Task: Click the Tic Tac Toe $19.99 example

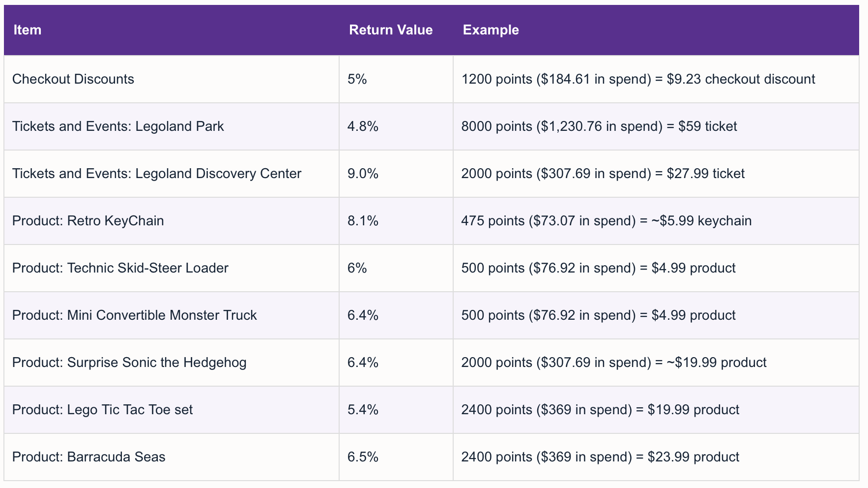Action: (x=600, y=410)
